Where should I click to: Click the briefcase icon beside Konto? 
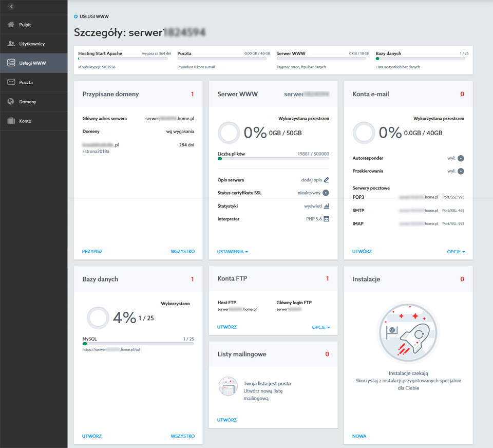[x=11, y=121]
